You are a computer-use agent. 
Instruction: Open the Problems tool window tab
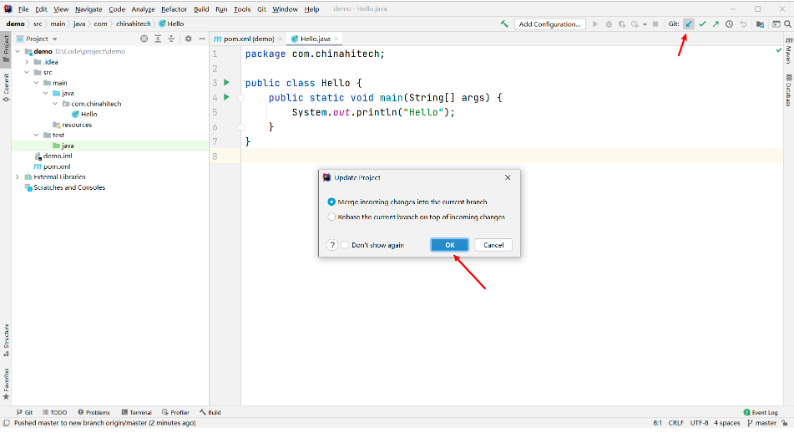tap(94, 412)
